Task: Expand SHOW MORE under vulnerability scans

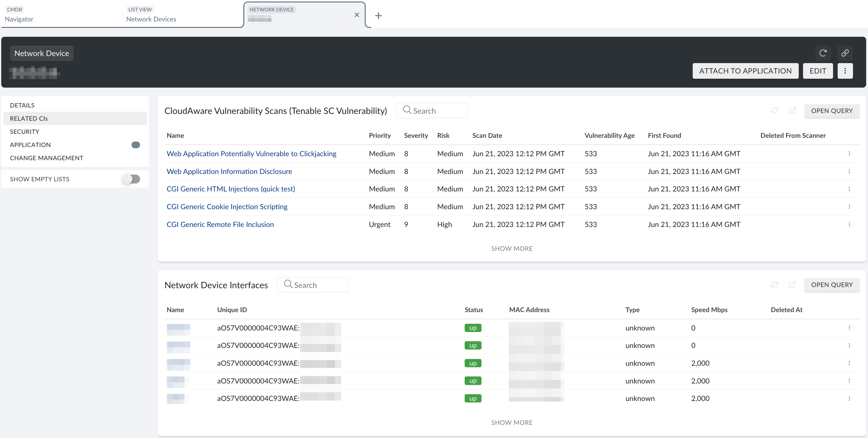Action: [x=512, y=248]
